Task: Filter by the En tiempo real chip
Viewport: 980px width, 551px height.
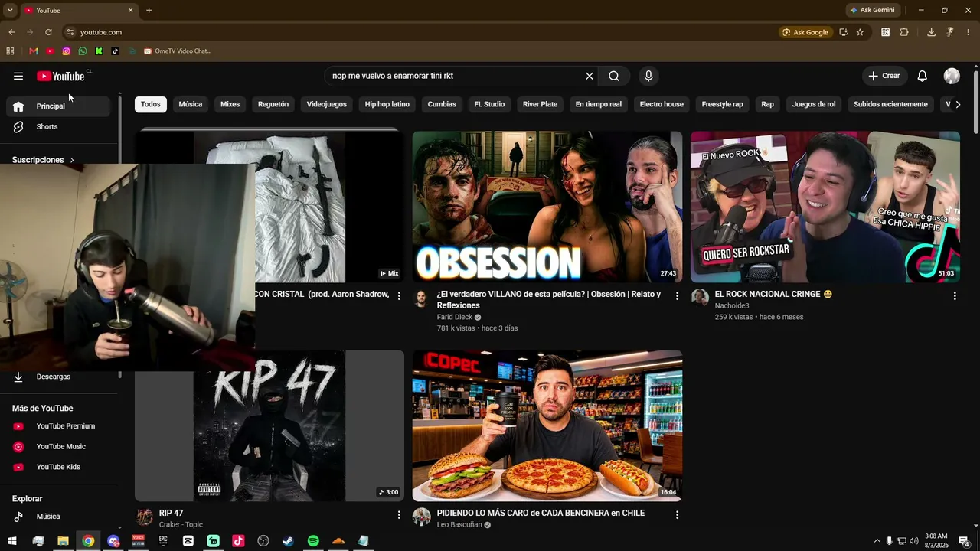Action: [599, 104]
